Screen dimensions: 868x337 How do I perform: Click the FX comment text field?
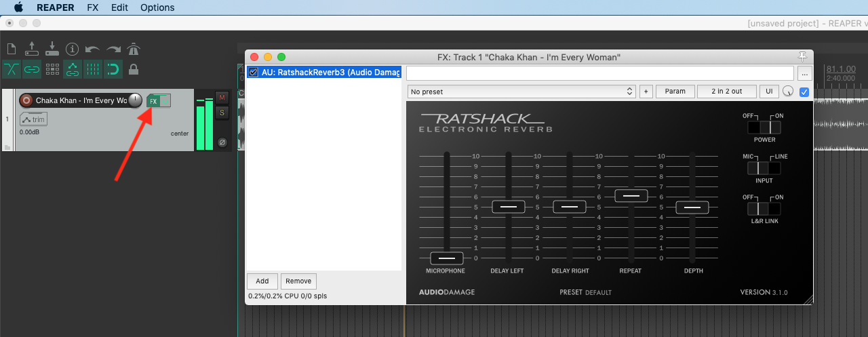pyautogui.click(x=600, y=73)
